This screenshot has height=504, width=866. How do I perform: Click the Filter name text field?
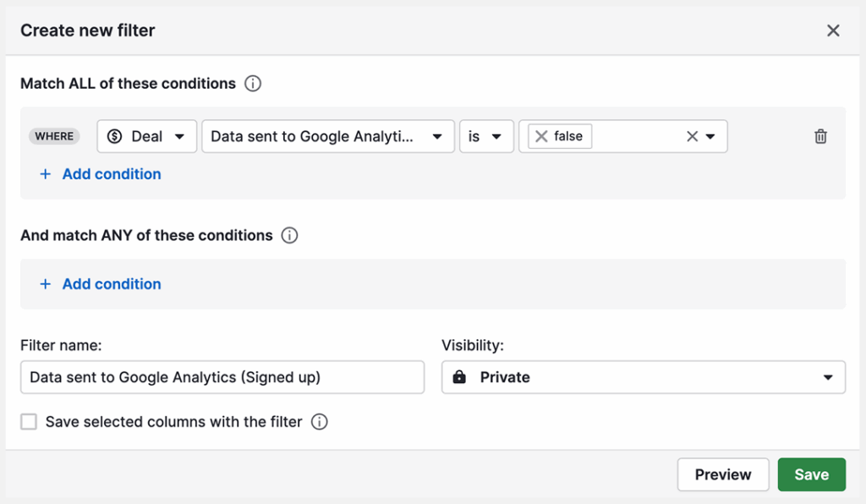tap(222, 377)
